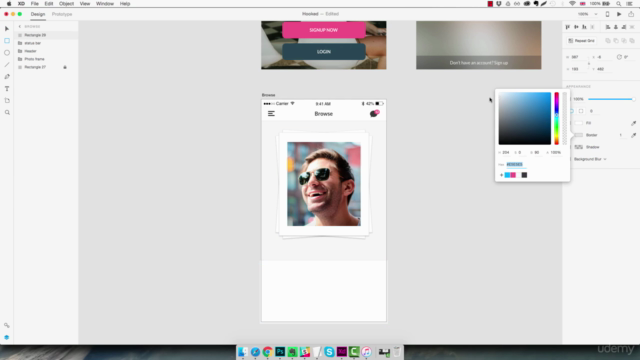Click the align right icon

pyautogui.click(x=624, y=27)
